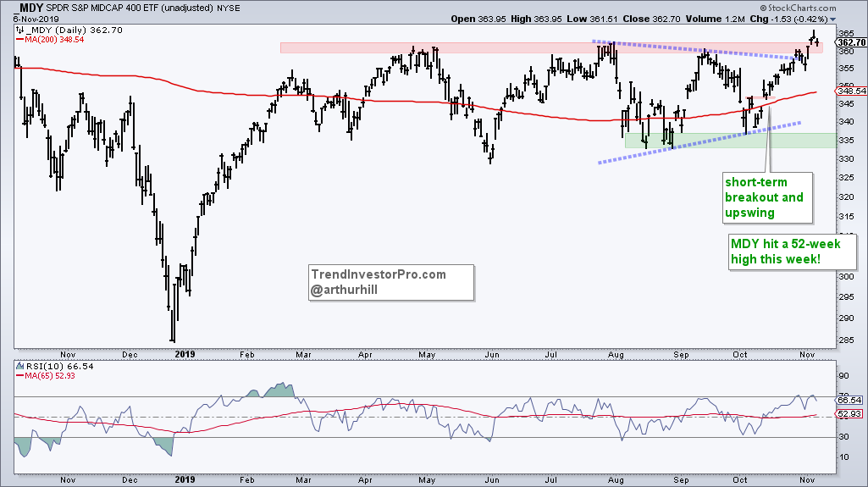Click the 2019 label under the price chart
Image resolution: width=868 pixels, height=487 pixels.
click(185, 354)
